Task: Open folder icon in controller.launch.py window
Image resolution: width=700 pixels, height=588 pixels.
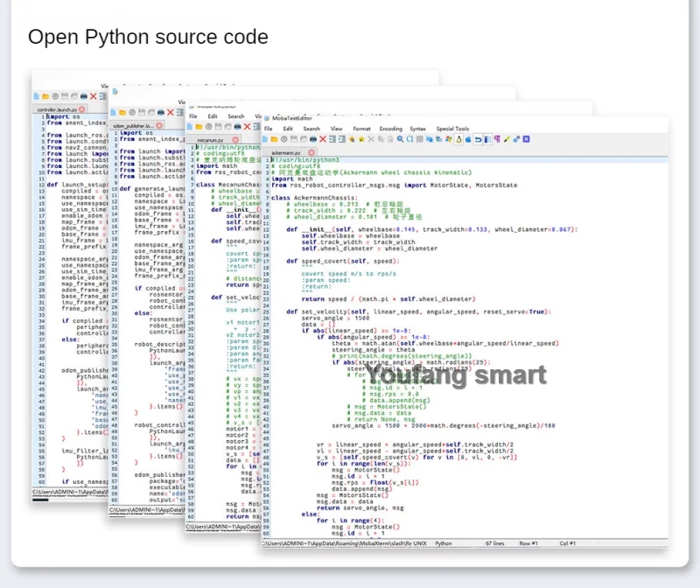Action: (45, 96)
